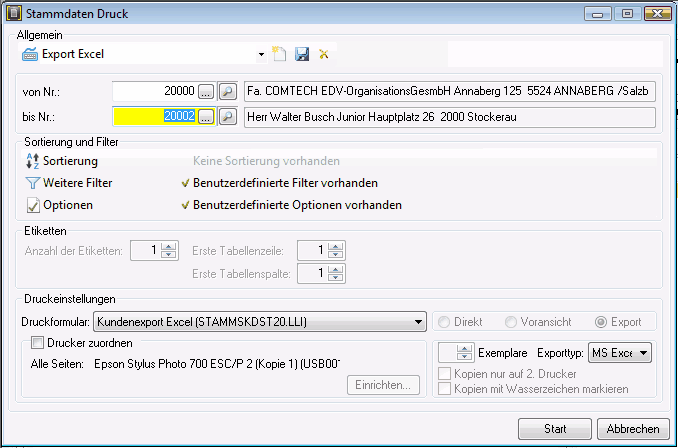Click the Start button
Viewport: 678px width, 448px height.
pyautogui.click(x=555, y=429)
